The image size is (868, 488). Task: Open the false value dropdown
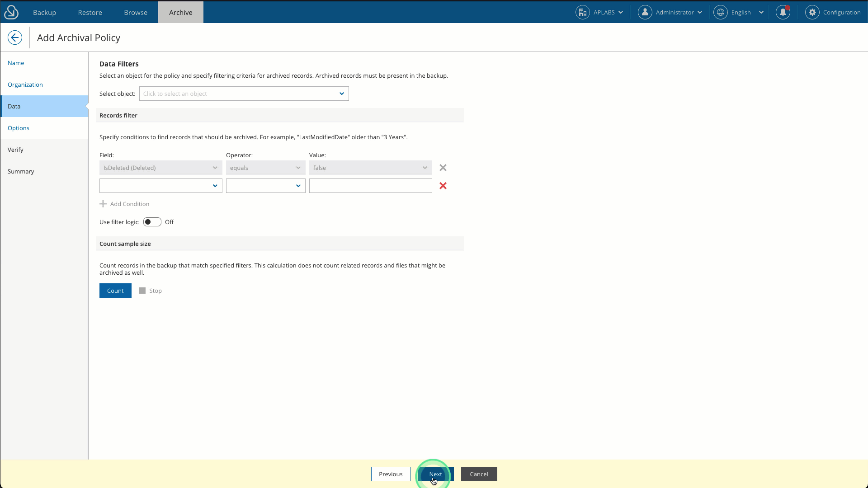point(371,168)
